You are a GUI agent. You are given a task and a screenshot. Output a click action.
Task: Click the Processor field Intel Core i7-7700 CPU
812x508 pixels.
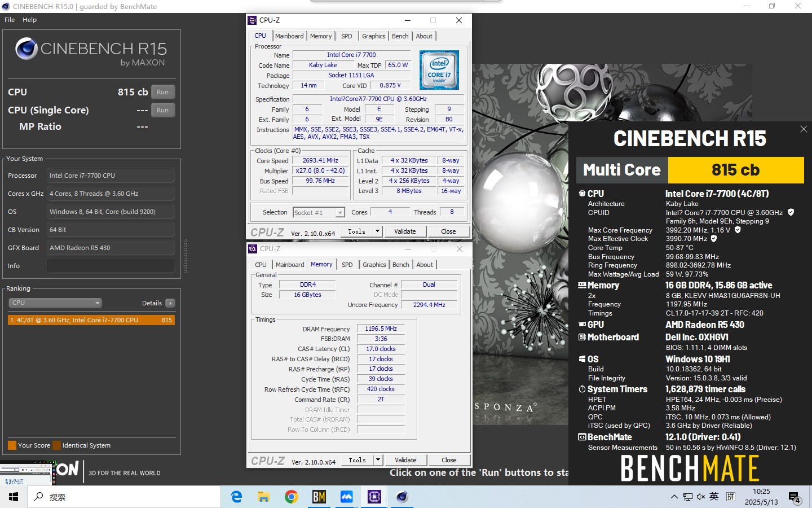point(111,176)
